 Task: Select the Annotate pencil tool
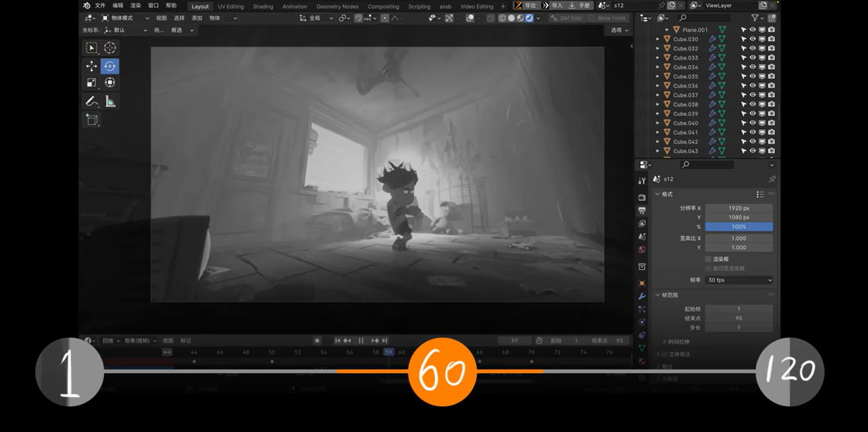click(92, 101)
